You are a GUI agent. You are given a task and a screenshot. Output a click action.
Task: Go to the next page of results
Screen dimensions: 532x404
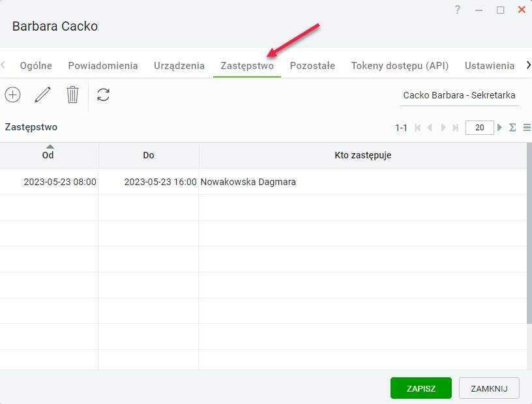(x=443, y=128)
